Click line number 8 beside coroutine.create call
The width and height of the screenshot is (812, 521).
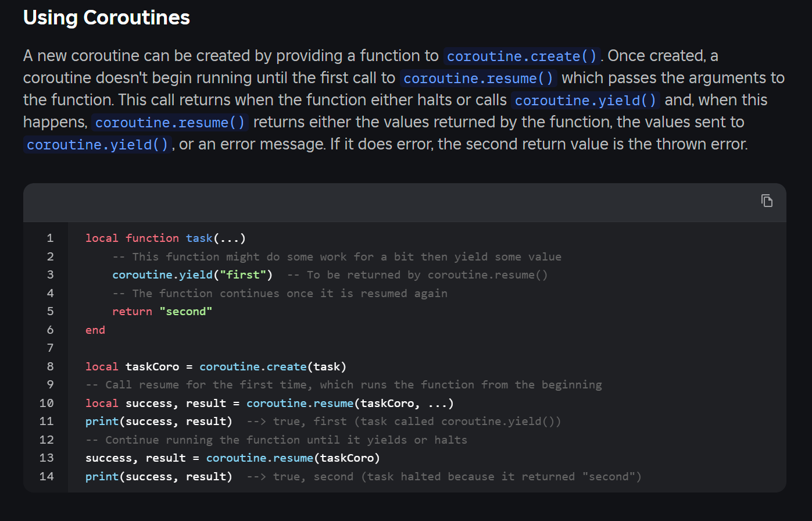pyautogui.click(x=50, y=366)
